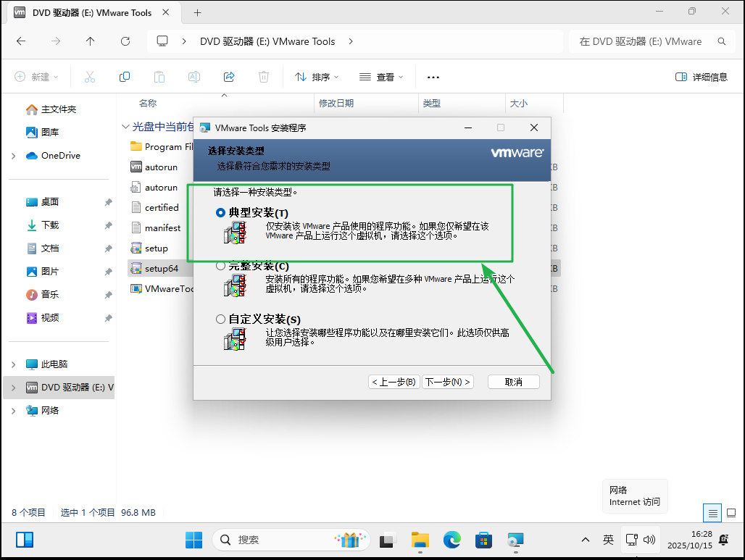Click the taskbar 搜索 box

(291, 540)
